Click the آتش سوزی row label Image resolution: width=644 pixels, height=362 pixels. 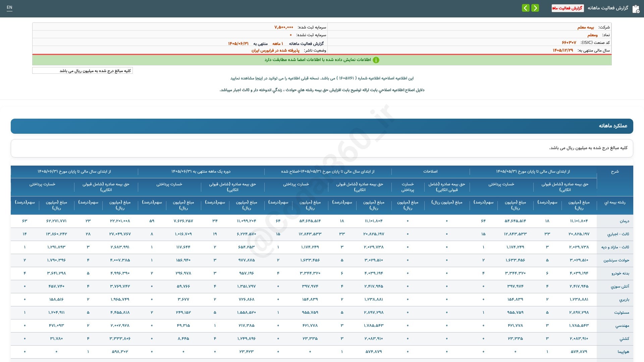(x=620, y=287)
